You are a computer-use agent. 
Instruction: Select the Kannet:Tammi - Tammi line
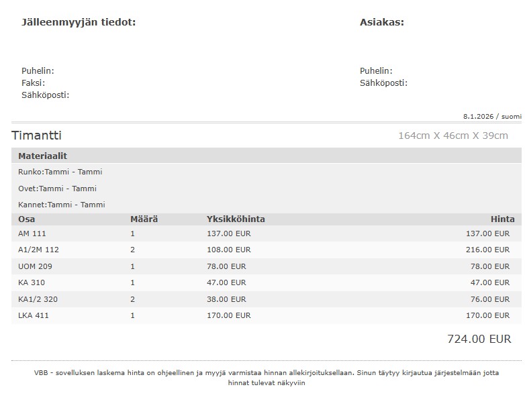coord(61,205)
